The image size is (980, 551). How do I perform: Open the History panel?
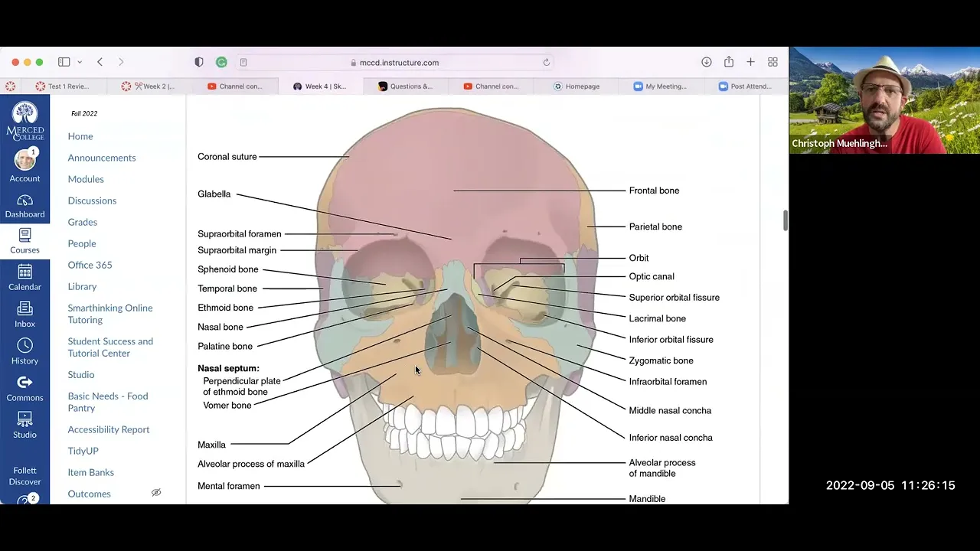[x=24, y=352]
